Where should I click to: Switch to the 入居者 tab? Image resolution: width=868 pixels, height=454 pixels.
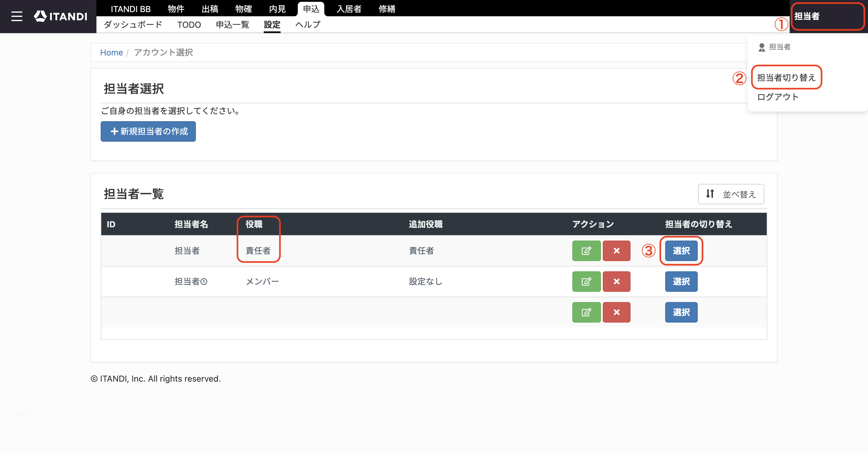(x=349, y=9)
